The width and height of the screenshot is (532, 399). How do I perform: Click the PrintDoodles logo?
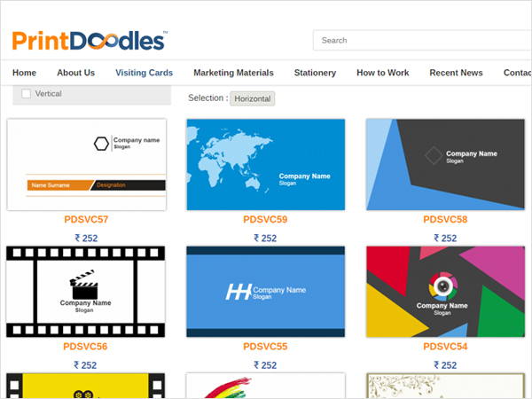pos(90,41)
